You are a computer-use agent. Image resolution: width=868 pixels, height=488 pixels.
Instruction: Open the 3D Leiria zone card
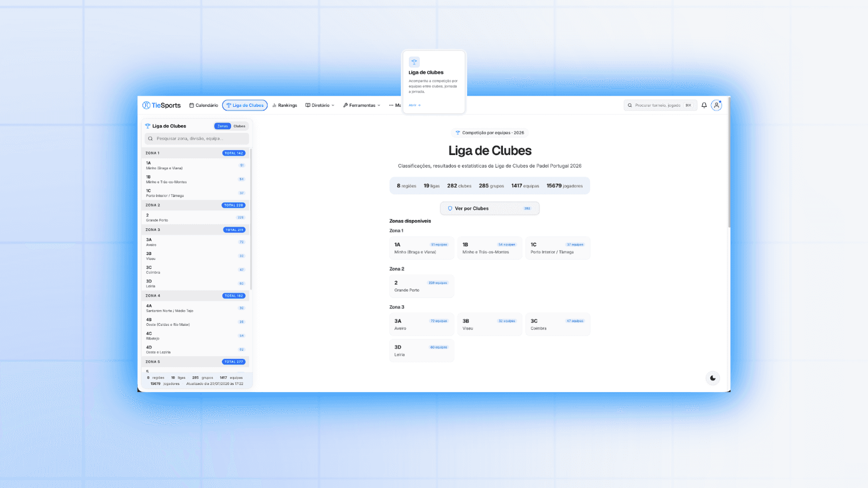click(422, 350)
